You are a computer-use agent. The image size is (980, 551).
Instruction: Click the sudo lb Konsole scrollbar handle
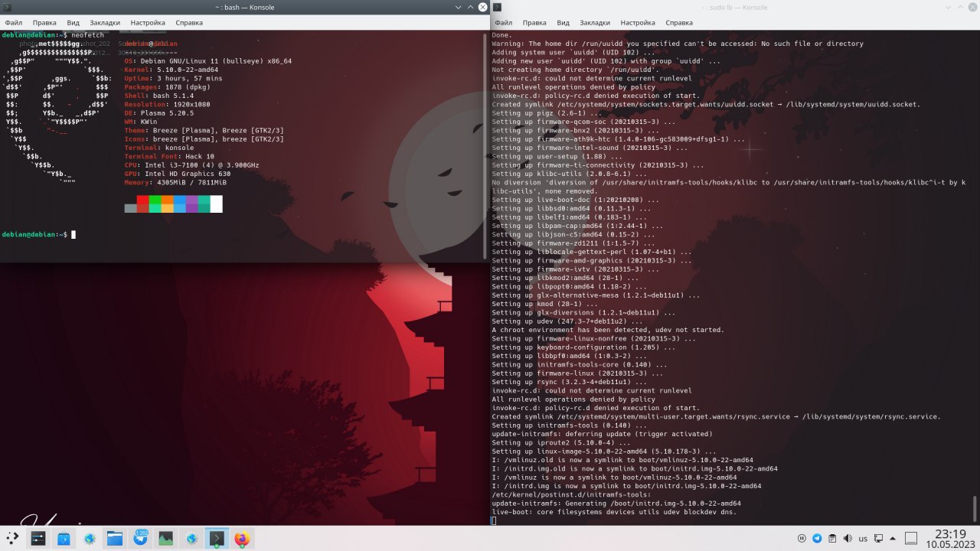point(975,507)
